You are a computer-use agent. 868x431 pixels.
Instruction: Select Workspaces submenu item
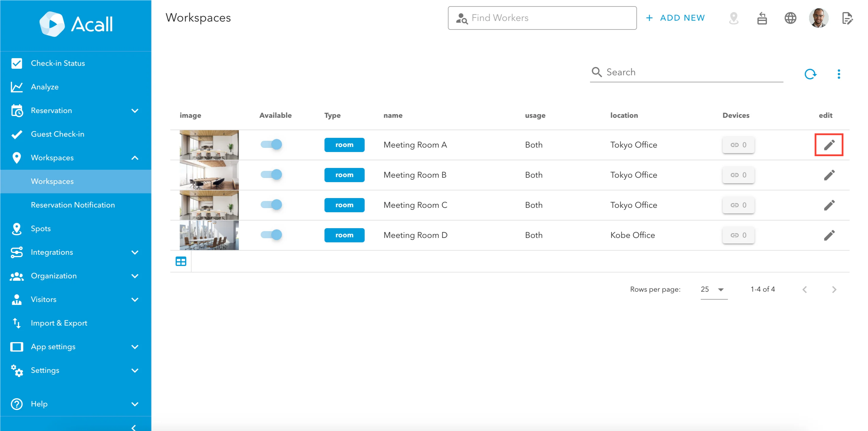(76, 182)
